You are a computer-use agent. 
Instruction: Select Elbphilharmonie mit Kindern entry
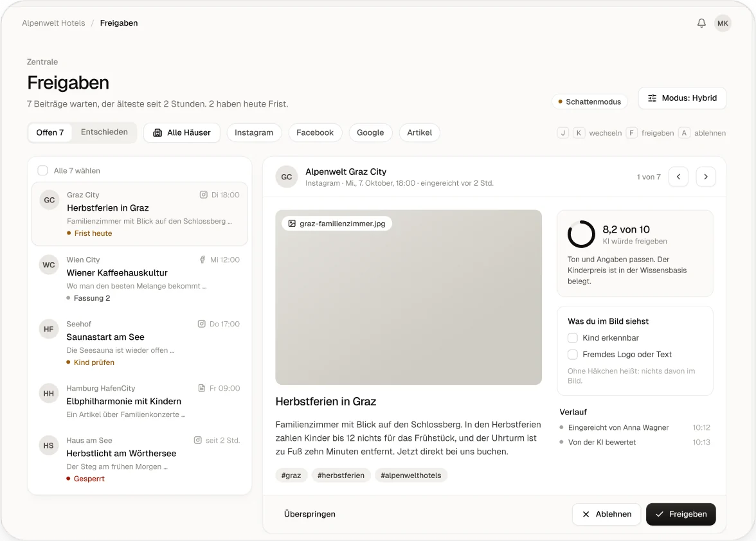[x=139, y=401]
